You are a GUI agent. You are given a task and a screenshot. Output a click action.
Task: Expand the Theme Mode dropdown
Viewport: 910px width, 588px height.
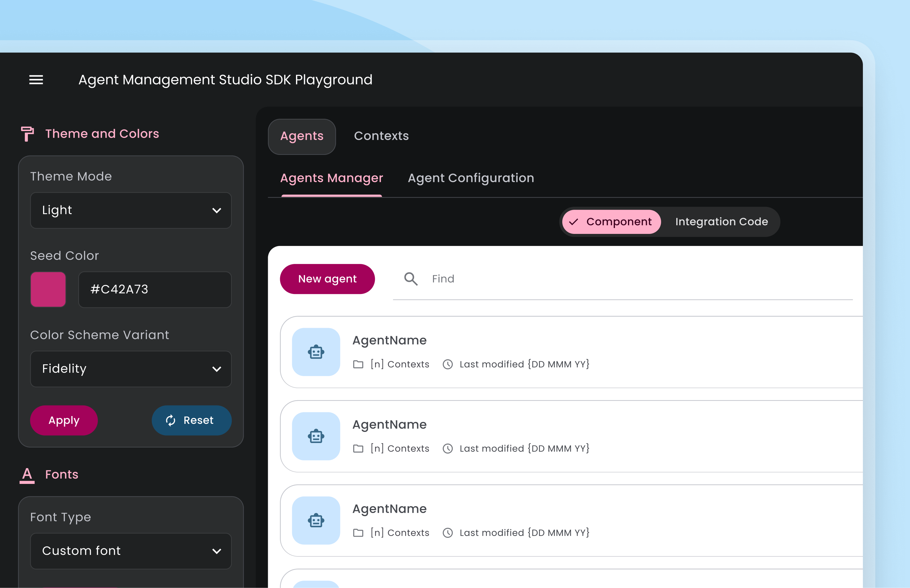(x=131, y=210)
